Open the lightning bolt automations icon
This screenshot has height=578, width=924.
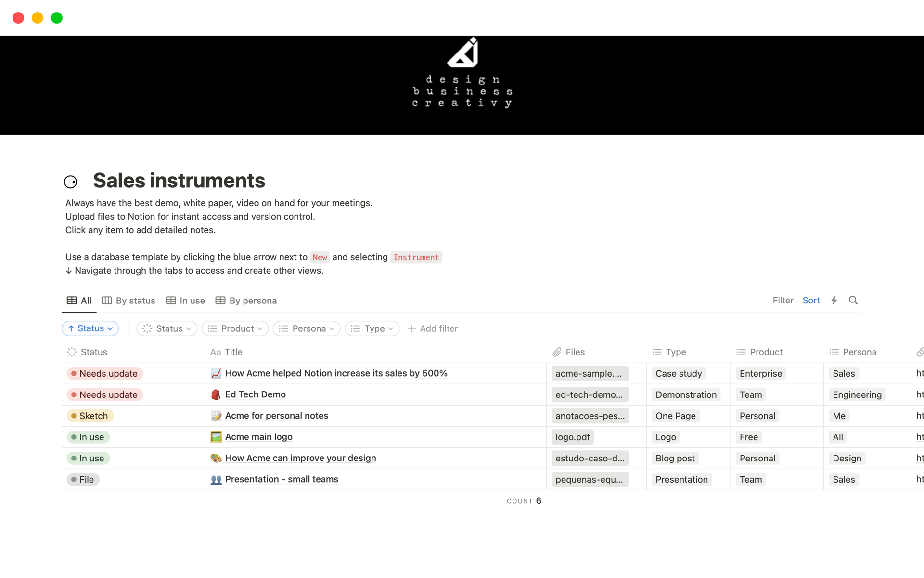tap(834, 301)
